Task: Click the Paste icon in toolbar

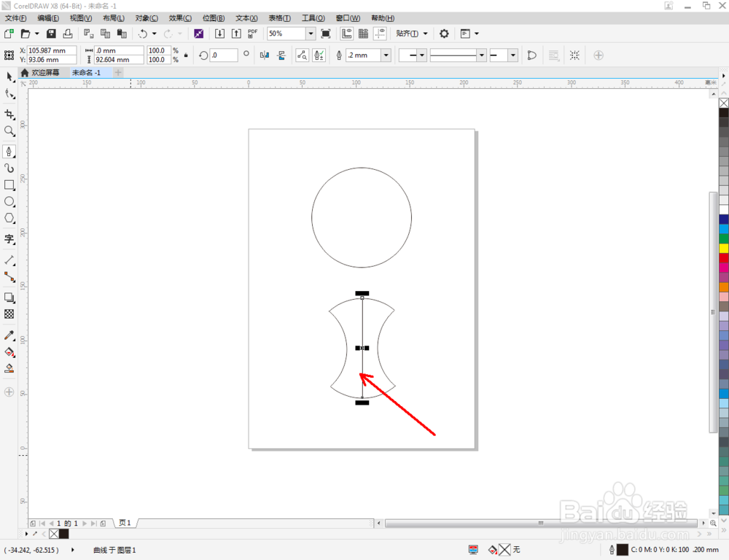Action: click(x=122, y=34)
